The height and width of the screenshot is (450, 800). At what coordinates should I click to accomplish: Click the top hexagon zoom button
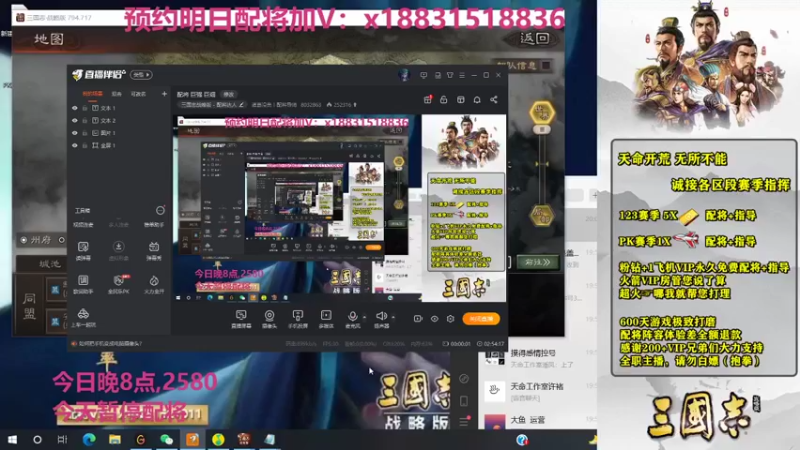(542, 112)
